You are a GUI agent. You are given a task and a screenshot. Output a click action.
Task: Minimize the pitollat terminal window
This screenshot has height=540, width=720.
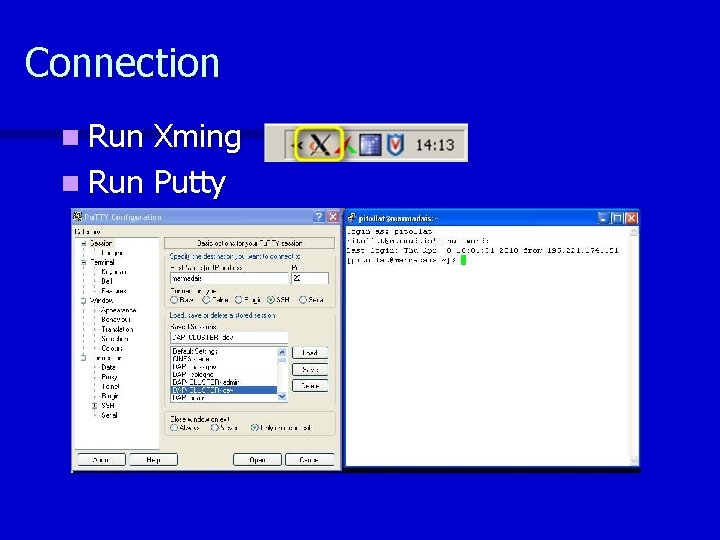pos(603,218)
